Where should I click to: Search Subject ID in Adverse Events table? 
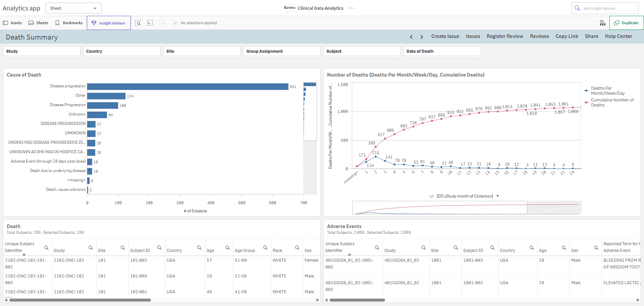point(492,248)
